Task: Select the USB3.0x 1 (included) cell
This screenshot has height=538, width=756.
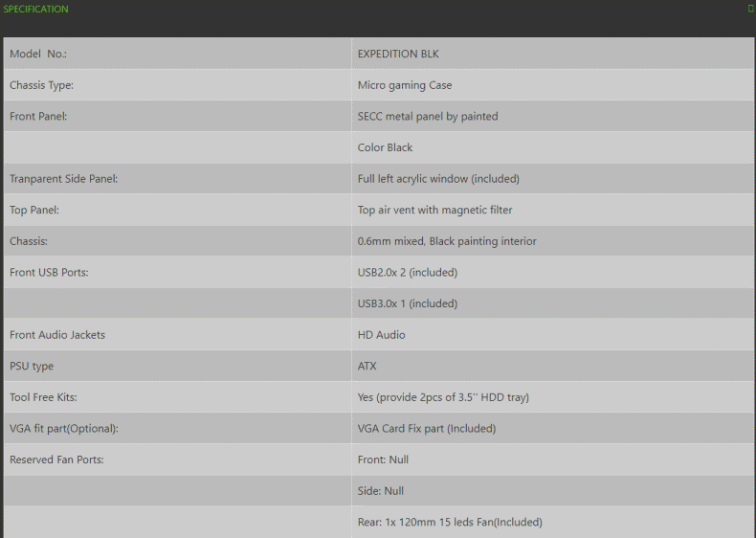Action: pos(408,303)
